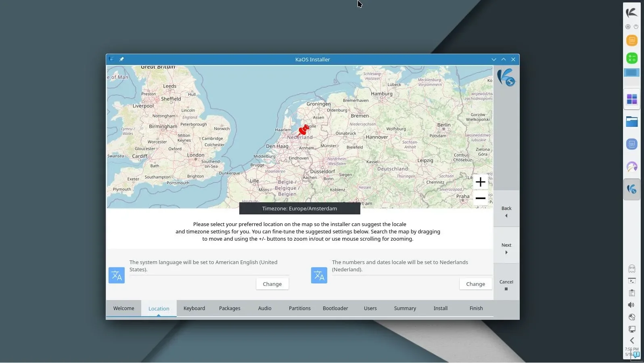The height and width of the screenshot is (363, 644).
Task: Open the Welcome step tab
Action: tap(123, 308)
